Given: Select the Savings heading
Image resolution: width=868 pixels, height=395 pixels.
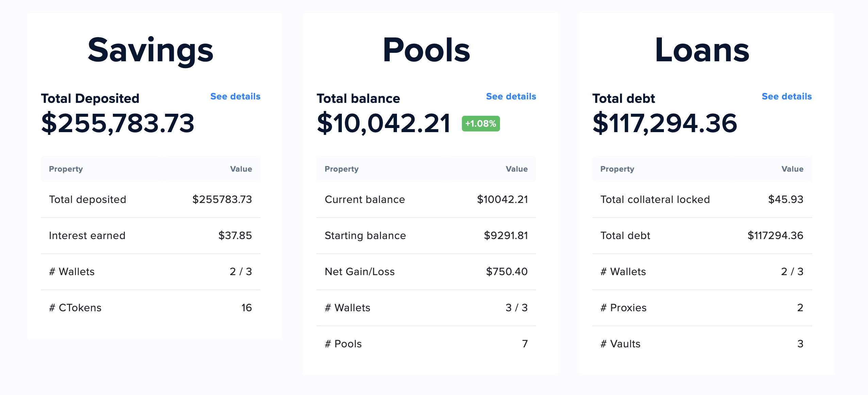Looking at the screenshot, I should 150,50.
